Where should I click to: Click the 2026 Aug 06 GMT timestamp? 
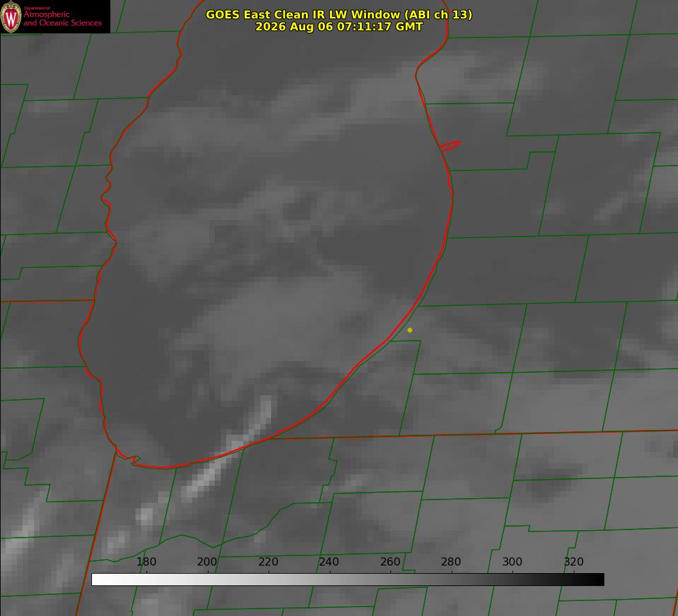pyautogui.click(x=339, y=27)
